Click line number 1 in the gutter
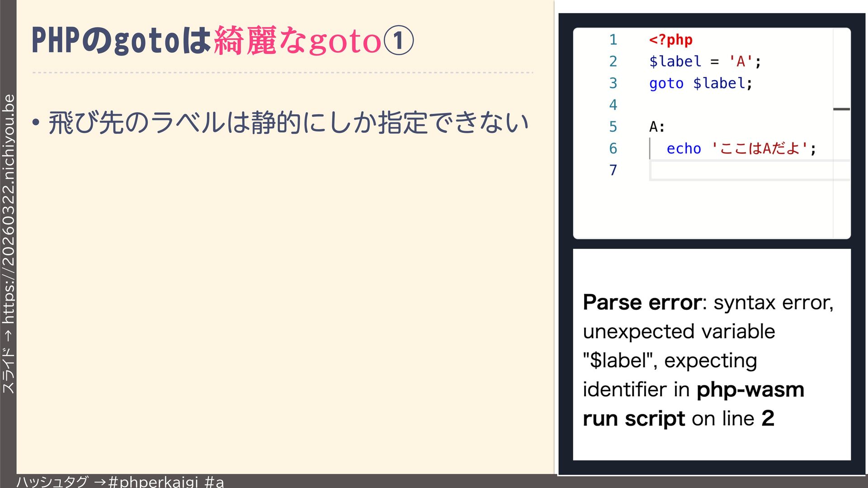The height and width of the screenshot is (488, 868). (613, 40)
